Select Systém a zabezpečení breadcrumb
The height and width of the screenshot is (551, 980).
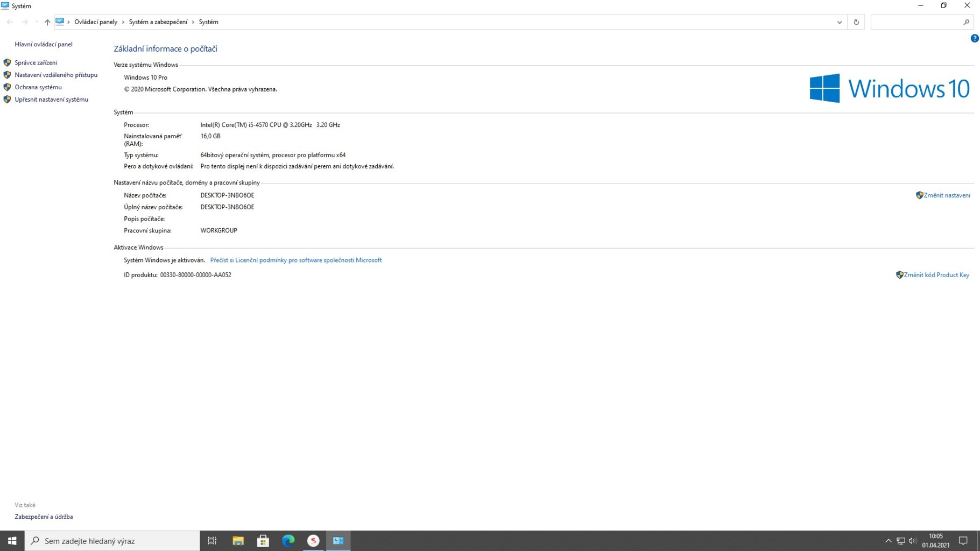[x=158, y=22]
